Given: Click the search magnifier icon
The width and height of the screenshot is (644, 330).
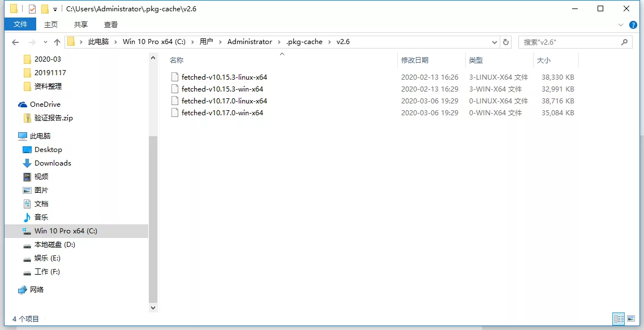Looking at the screenshot, I should 624,42.
